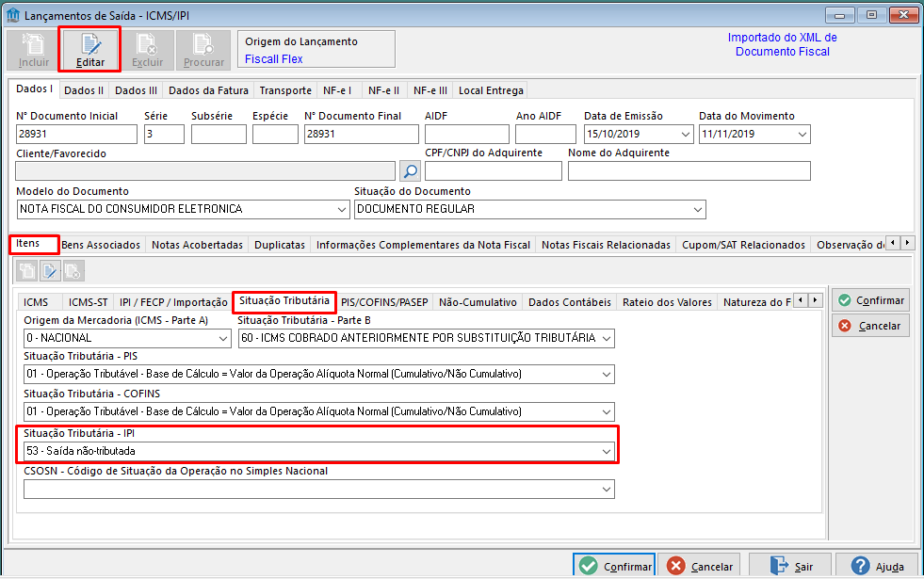Confirm the item with side Confirmar button
The width and height of the screenshot is (924, 579).
tap(871, 300)
